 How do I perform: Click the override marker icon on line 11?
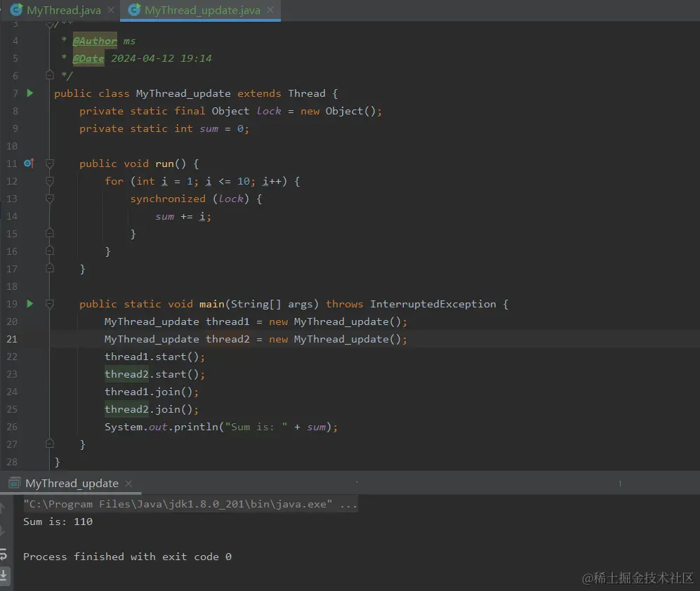[x=29, y=164]
